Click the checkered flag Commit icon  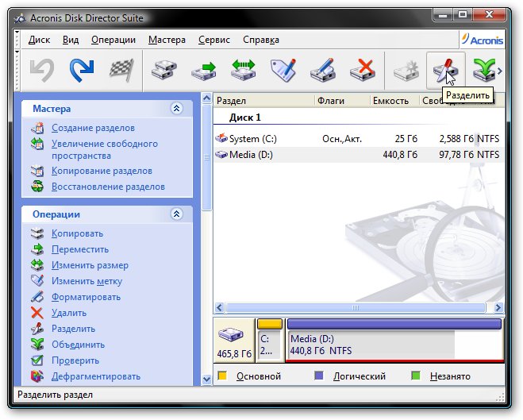(121, 71)
